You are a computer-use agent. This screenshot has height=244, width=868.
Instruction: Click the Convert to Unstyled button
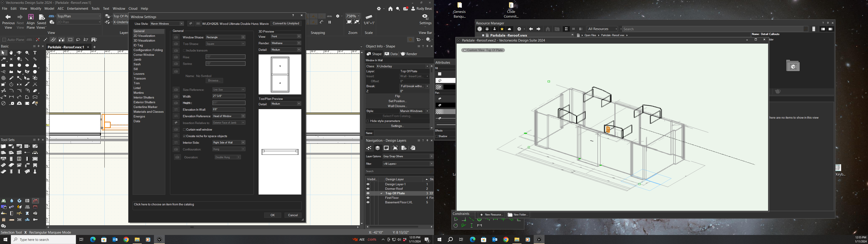(286, 23)
